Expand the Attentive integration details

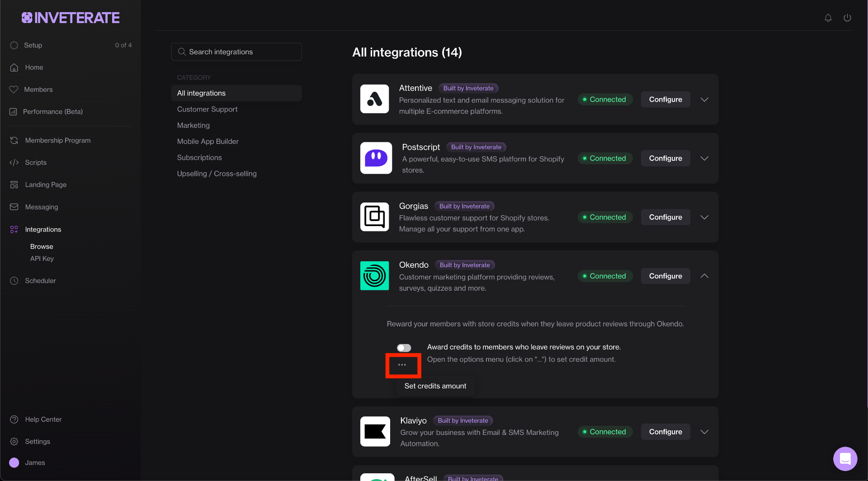point(704,99)
